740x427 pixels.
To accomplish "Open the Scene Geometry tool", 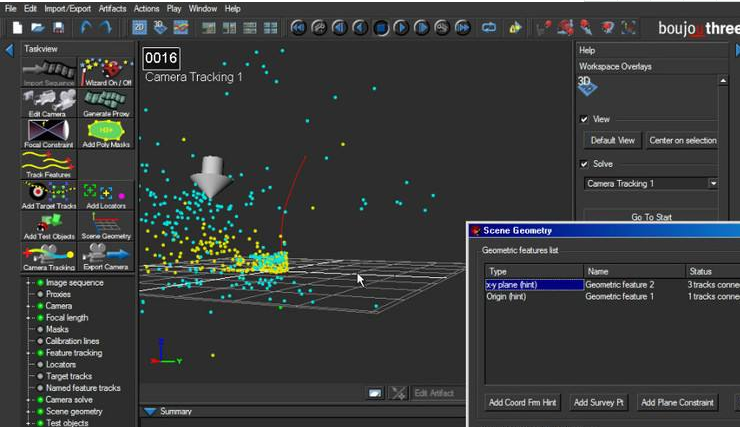I will tap(105, 224).
